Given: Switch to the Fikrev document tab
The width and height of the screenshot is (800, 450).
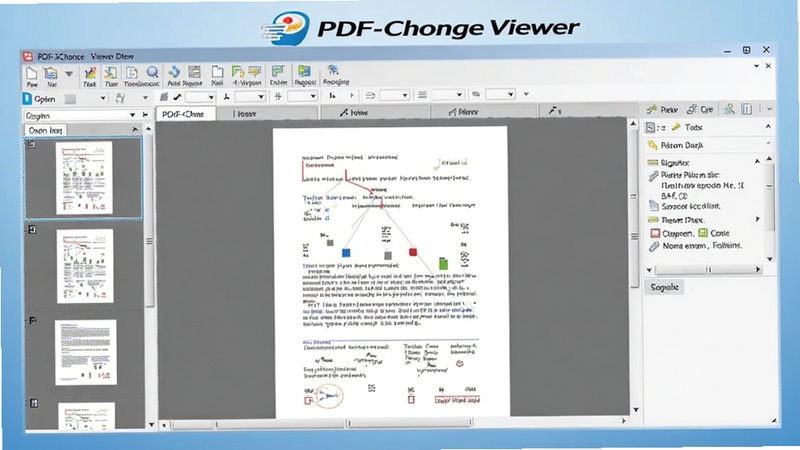Looking at the screenshot, I should [484, 111].
